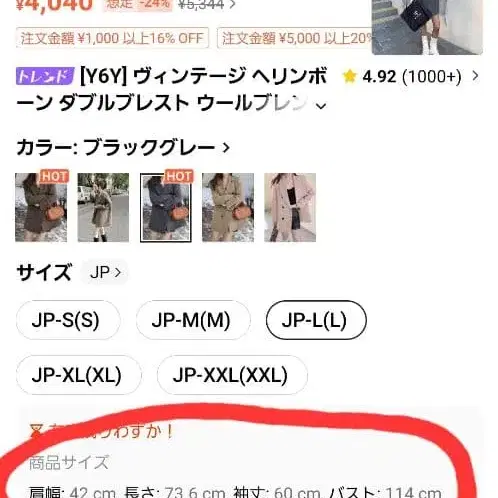Select JP-S(S) size option
The image size is (498, 498).
[68, 320]
